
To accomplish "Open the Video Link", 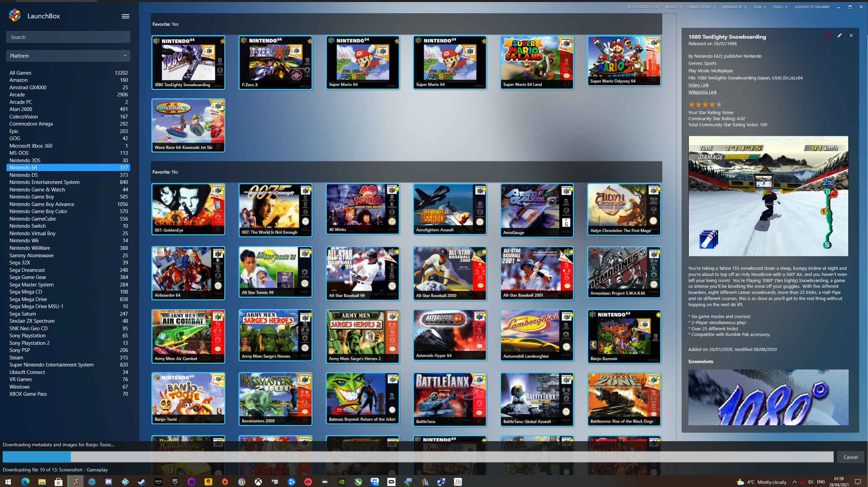I will (x=698, y=85).
